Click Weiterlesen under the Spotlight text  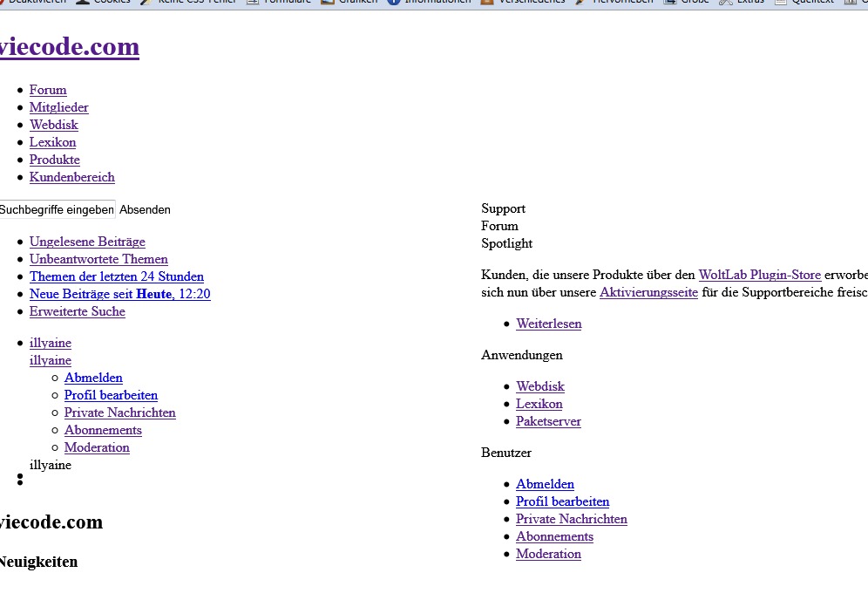[x=548, y=324]
